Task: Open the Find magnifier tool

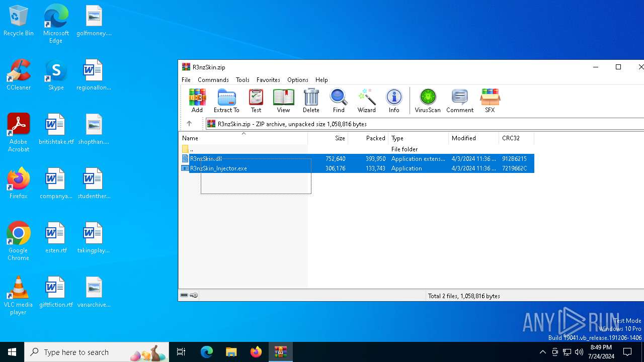Action: click(x=339, y=101)
